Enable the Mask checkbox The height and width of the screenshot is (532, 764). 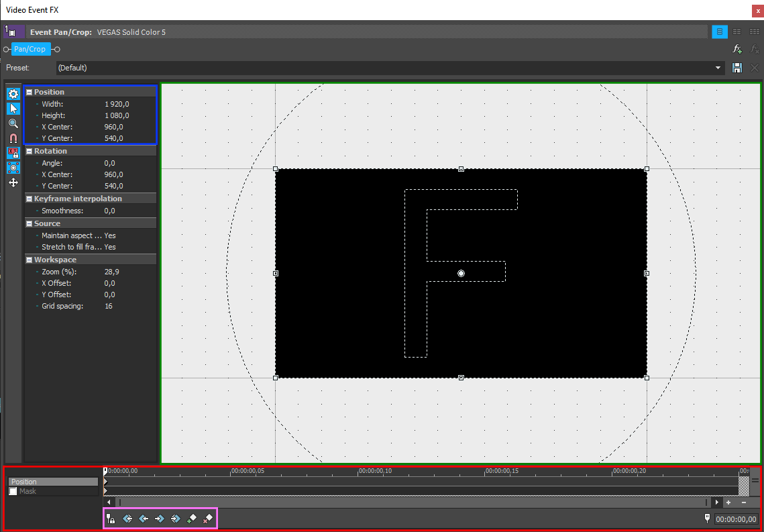(13, 492)
